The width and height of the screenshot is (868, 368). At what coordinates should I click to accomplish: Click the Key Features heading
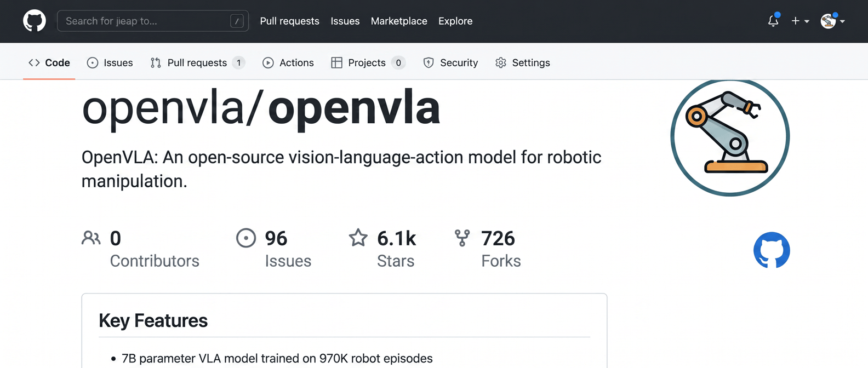click(153, 320)
